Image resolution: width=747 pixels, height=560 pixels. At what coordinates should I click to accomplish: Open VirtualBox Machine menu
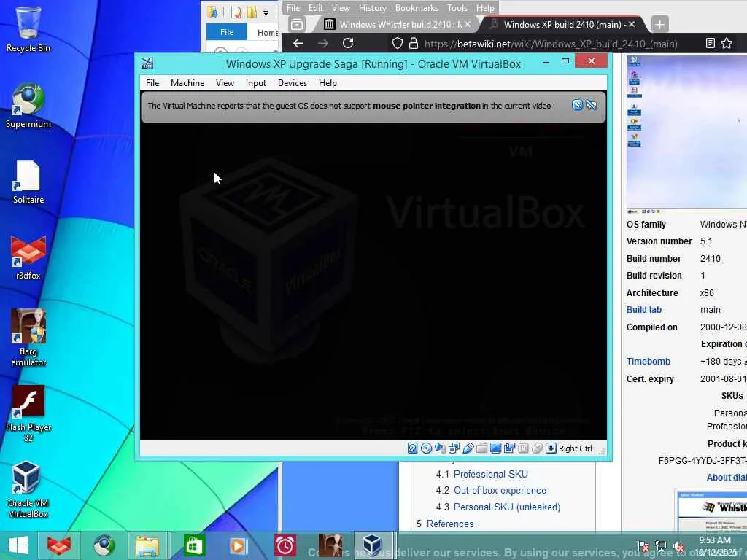click(187, 83)
